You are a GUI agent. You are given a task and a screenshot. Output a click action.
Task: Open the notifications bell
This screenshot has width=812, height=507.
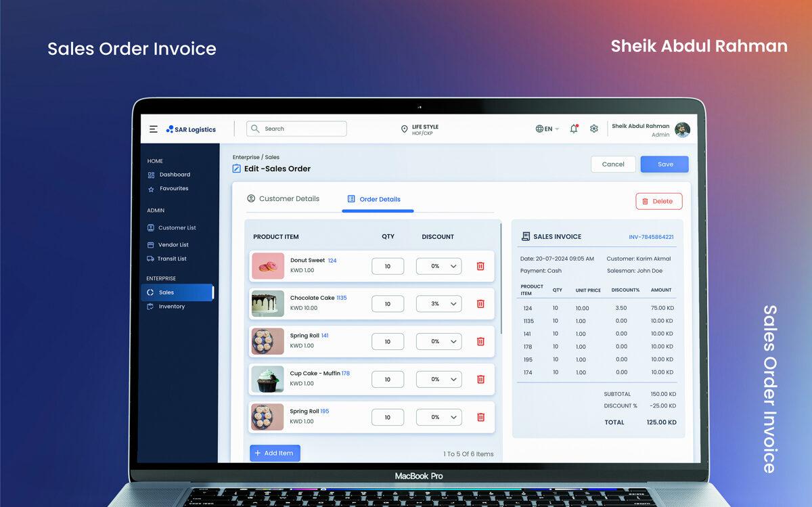(x=574, y=129)
